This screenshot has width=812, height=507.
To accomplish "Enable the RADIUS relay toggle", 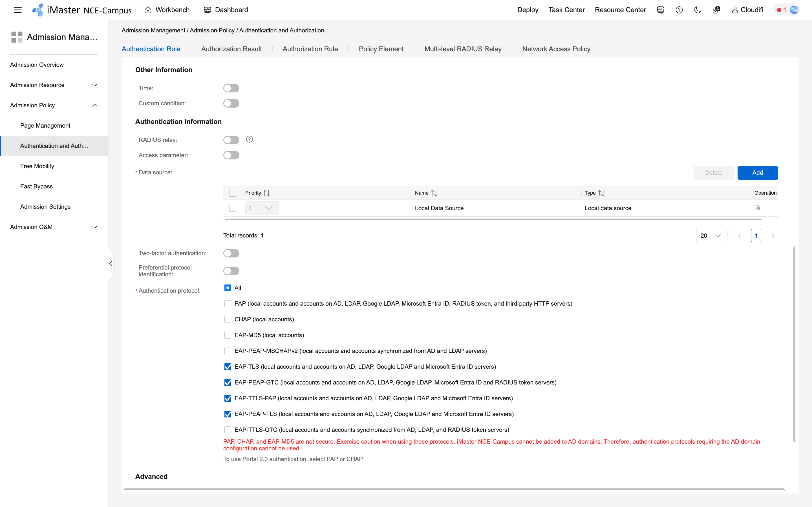I will (231, 139).
